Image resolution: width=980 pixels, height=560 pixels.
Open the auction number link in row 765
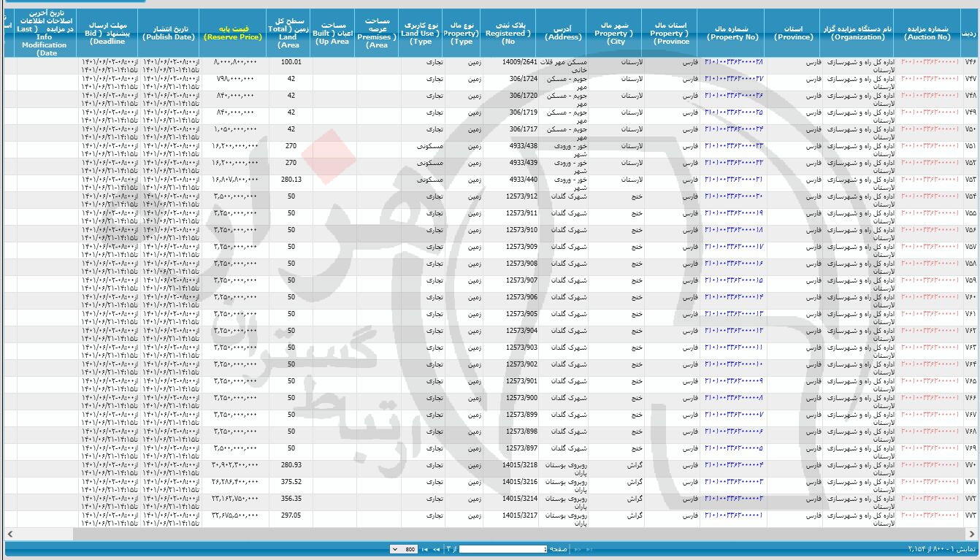coord(930,380)
